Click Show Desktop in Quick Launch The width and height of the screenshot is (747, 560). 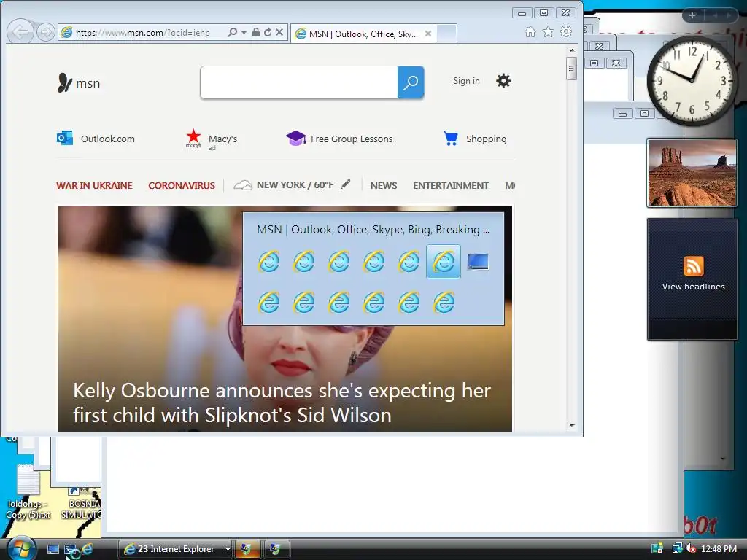53,549
